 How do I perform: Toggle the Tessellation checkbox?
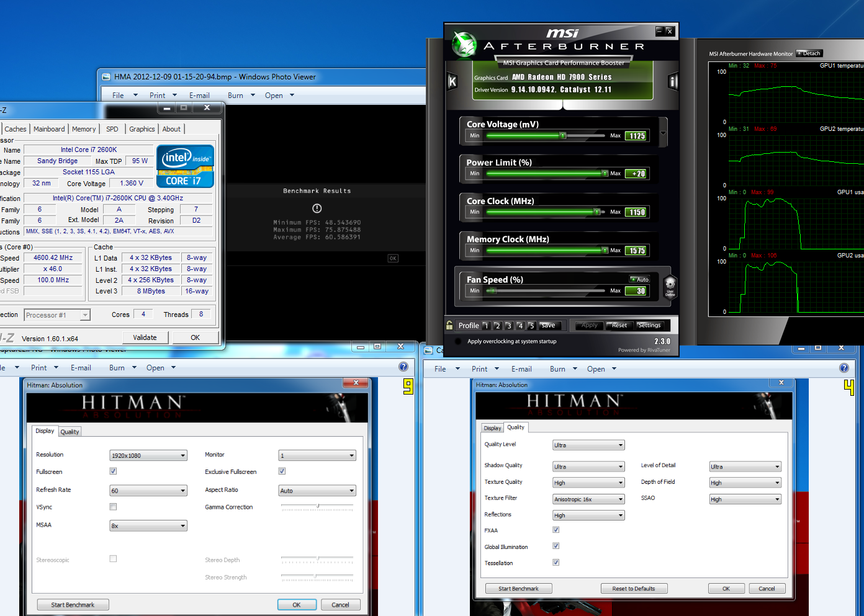tap(556, 562)
